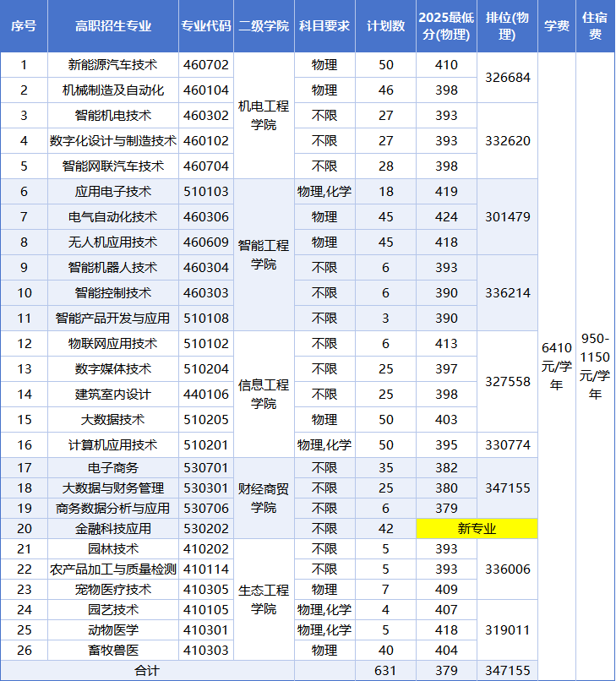The height and width of the screenshot is (681, 616).
Task: Click the 2025最低分(物理) header cell
Action: 446,26
